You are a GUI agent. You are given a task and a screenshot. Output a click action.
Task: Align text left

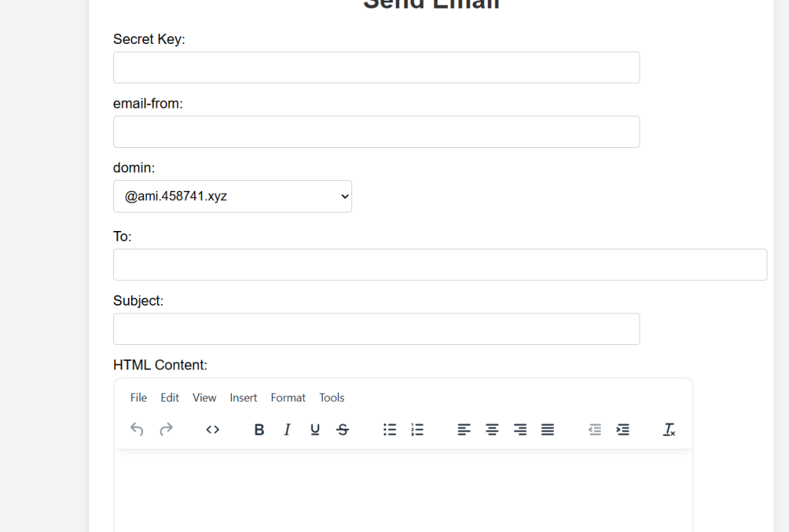464,430
